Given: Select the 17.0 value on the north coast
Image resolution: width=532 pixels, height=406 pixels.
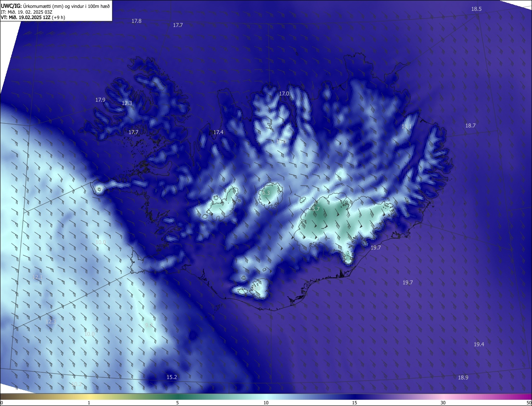Looking at the screenshot, I should [284, 94].
